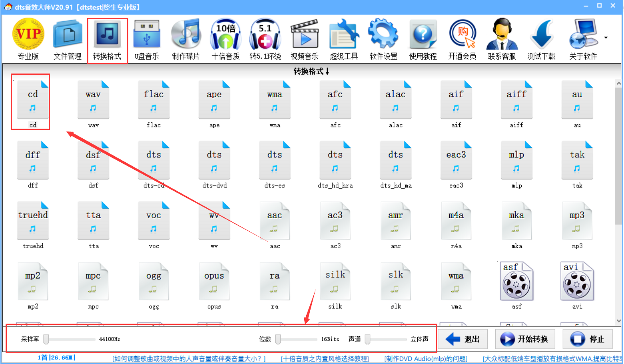The image size is (624, 364).
Task: Open 转5.1环绕 surround tool
Action: tap(265, 40)
